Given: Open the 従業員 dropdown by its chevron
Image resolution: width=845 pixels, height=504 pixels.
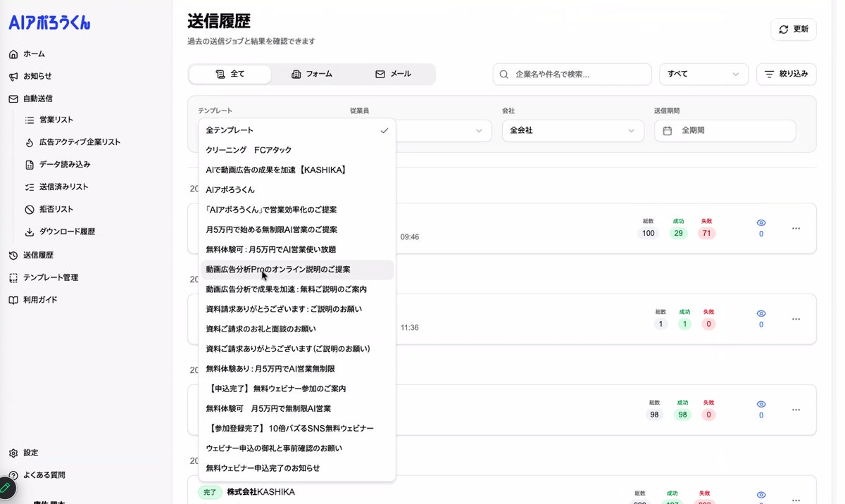Looking at the screenshot, I should (480, 131).
